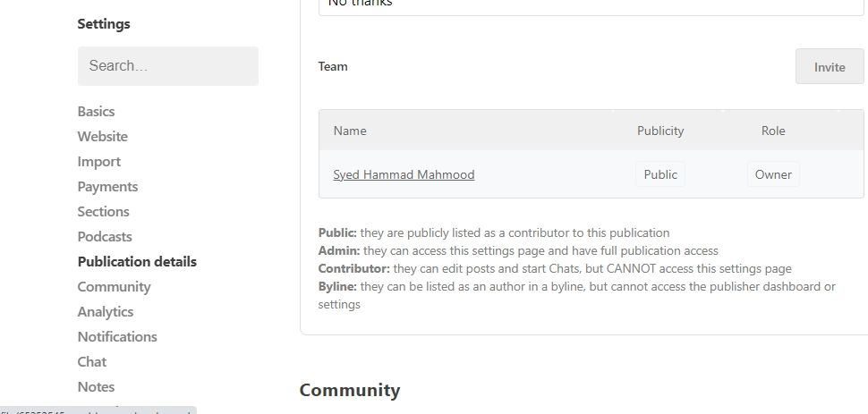Screen dimensions: 868x414
Task: Open Syed Hammad Mahmood's profile link
Action: (x=404, y=174)
